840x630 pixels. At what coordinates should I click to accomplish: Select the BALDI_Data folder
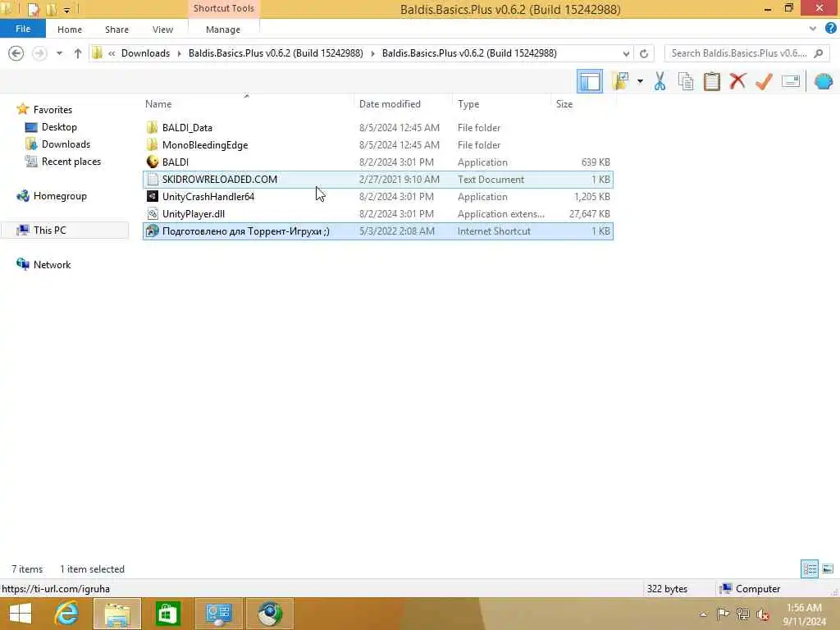pos(377,127)
